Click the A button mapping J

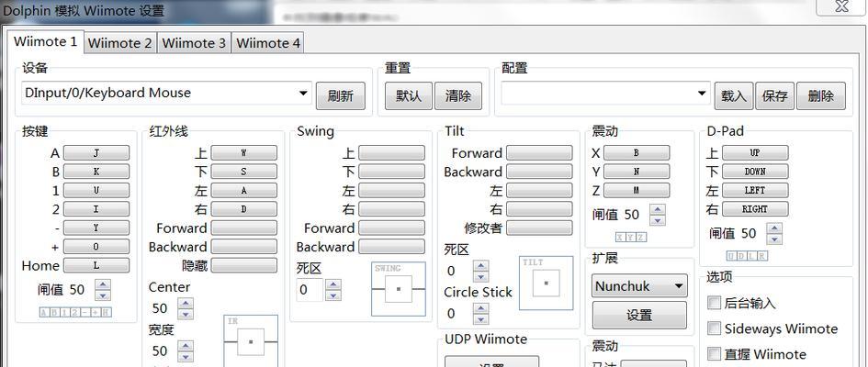tap(96, 153)
